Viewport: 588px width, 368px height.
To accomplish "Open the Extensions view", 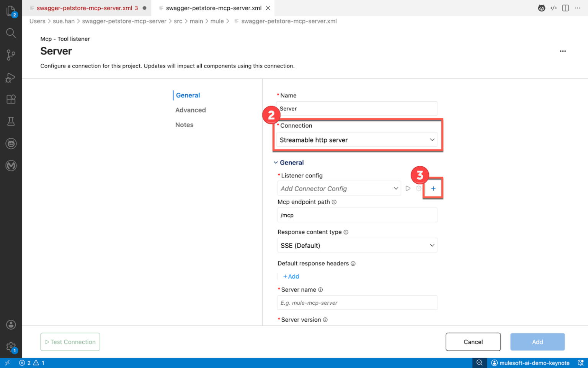I will [x=11, y=99].
